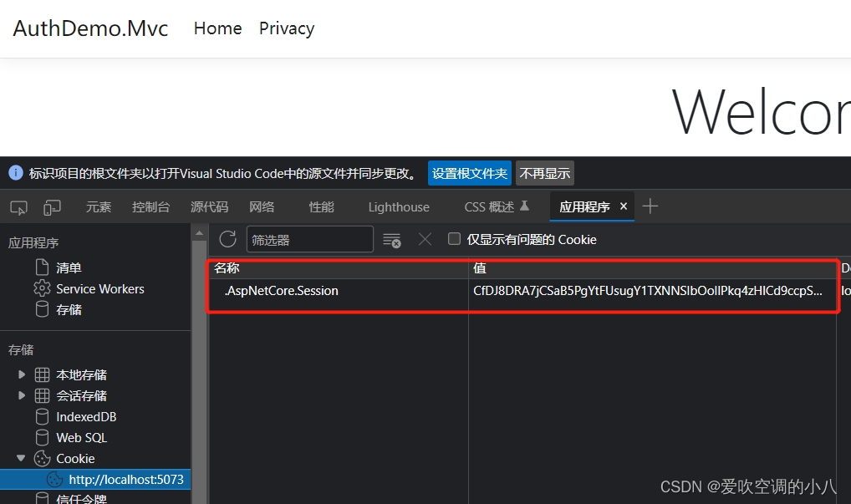Open IndexedDB storage
The height and width of the screenshot is (504, 851).
pos(85,416)
